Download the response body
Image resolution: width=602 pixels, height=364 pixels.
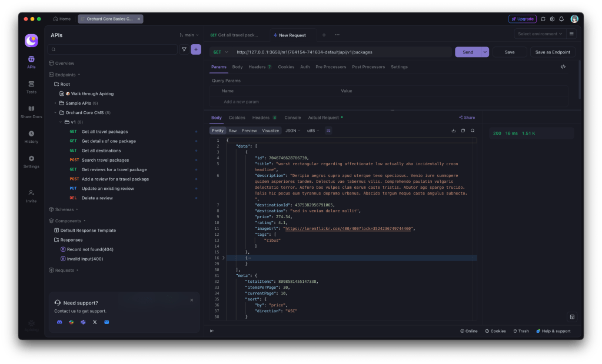pos(453,131)
